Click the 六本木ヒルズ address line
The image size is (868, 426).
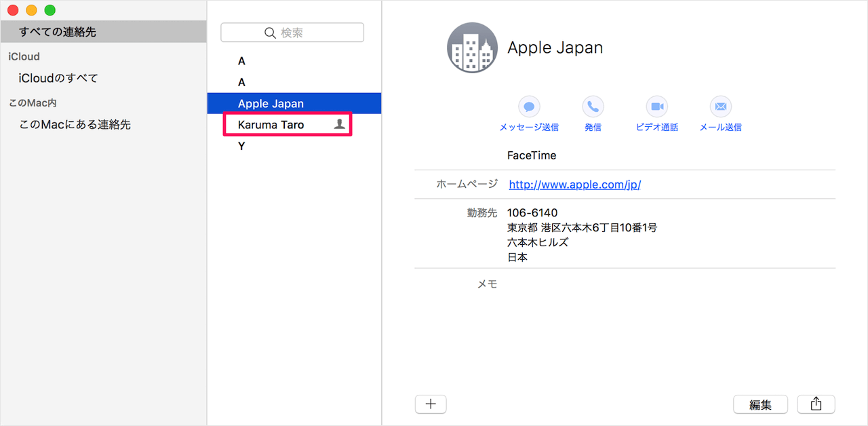pyautogui.click(x=538, y=243)
